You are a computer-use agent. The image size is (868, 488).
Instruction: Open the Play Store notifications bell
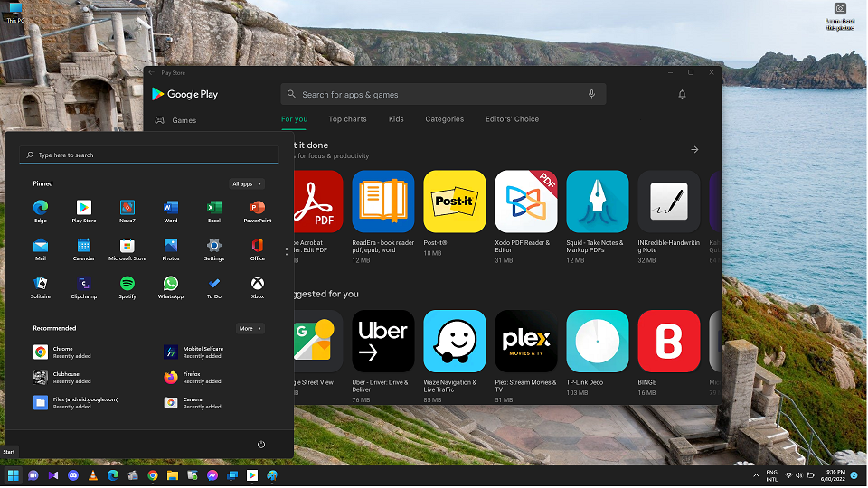point(682,95)
